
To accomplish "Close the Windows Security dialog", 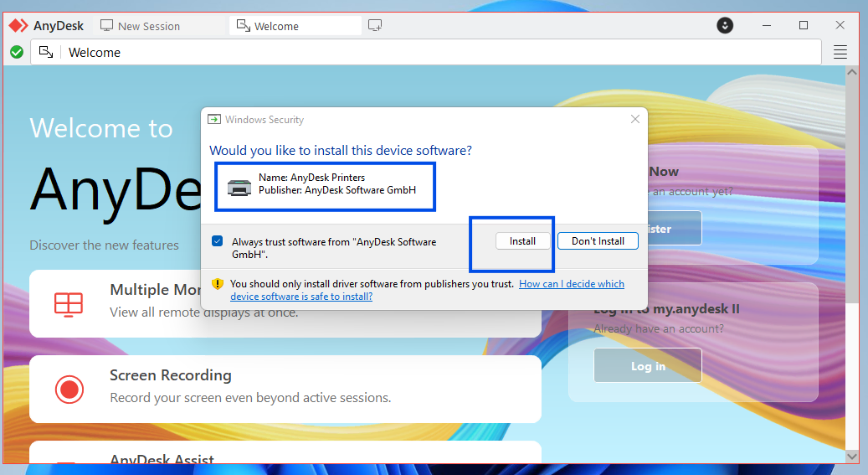I will click(x=634, y=120).
